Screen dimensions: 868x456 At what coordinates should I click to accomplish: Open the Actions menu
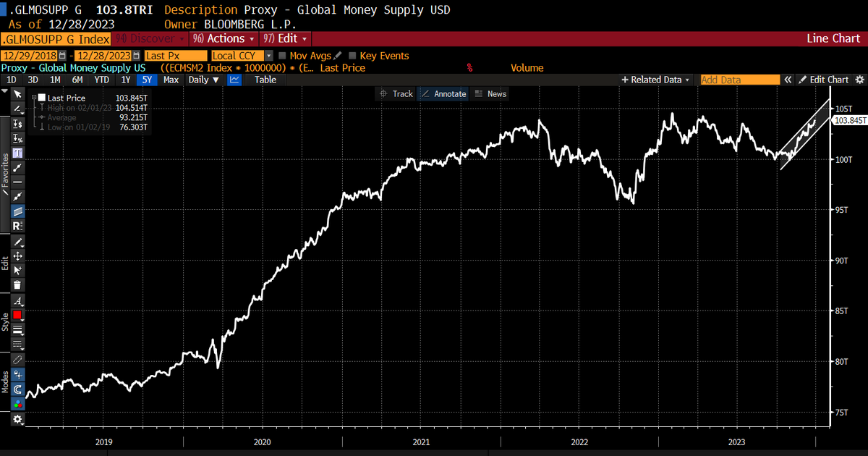click(224, 38)
